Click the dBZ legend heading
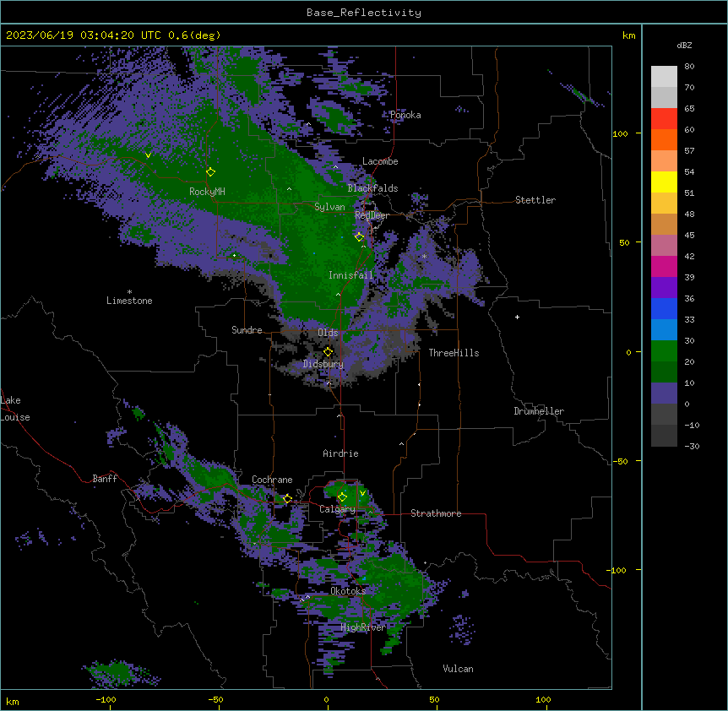 [684, 45]
